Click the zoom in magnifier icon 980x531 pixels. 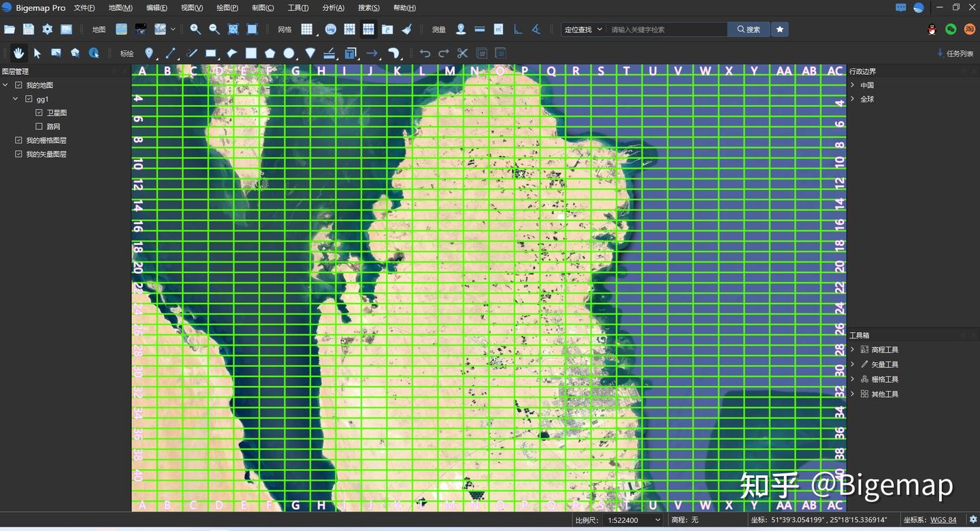[x=195, y=29]
